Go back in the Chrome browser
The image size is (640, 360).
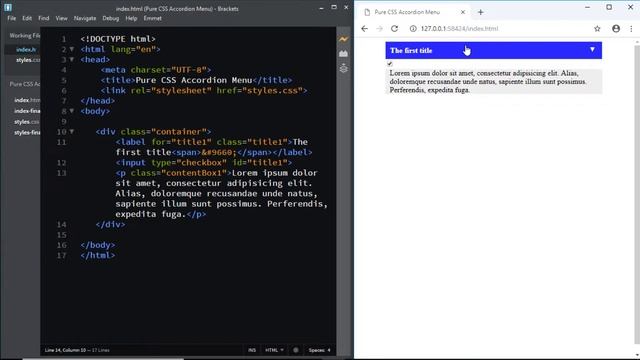tap(364, 29)
